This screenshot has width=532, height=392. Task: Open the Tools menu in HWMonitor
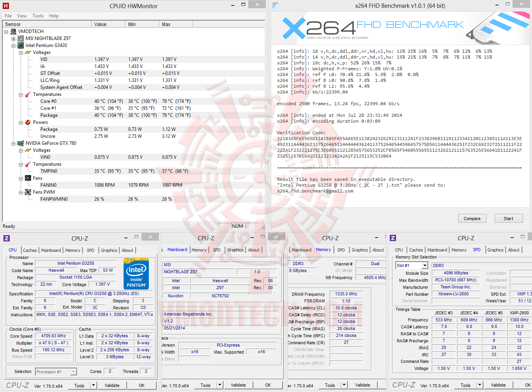click(38, 16)
